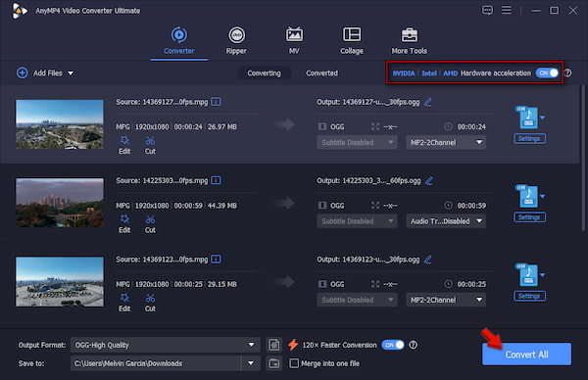The width and height of the screenshot is (588, 380).
Task: Toggle Hardware acceleration switch
Action: (x=547, y=73)
